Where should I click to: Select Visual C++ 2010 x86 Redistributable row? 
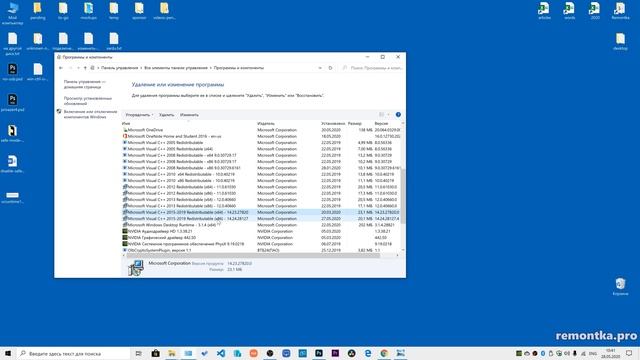[261, 180]
